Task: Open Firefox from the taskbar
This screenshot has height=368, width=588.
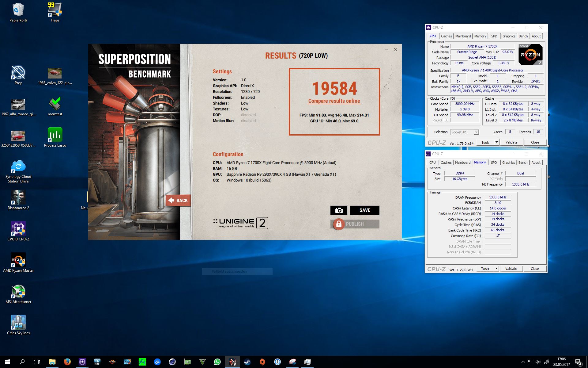Action: point(67,362)
